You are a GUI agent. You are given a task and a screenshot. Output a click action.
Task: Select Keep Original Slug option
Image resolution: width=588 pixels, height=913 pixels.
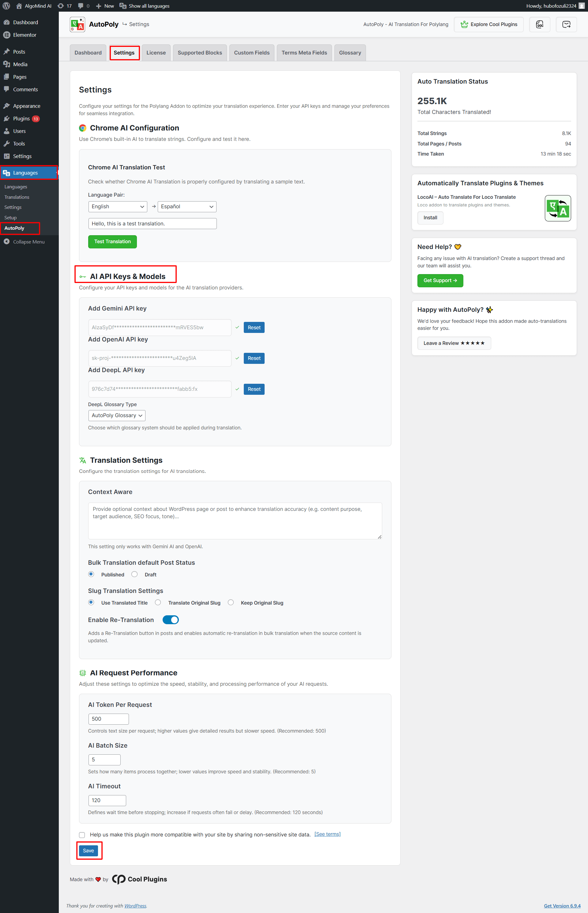(231, 602)
